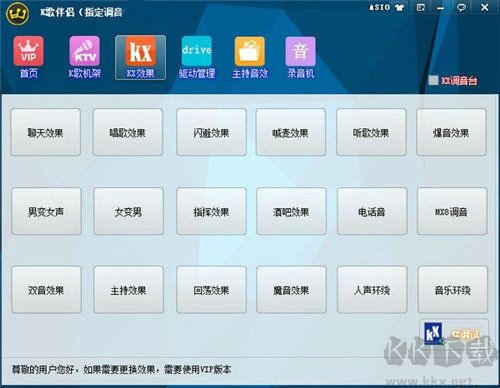Open the skin (shirt) icon
The image size is (500, 388).
(399, 7)
